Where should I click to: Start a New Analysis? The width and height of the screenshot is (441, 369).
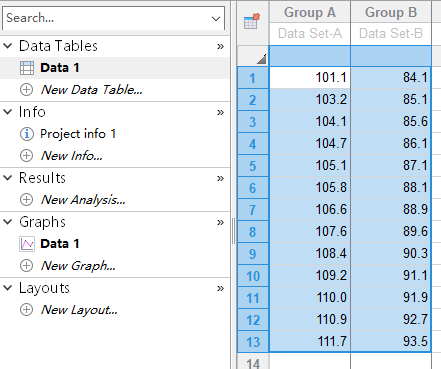83,200
